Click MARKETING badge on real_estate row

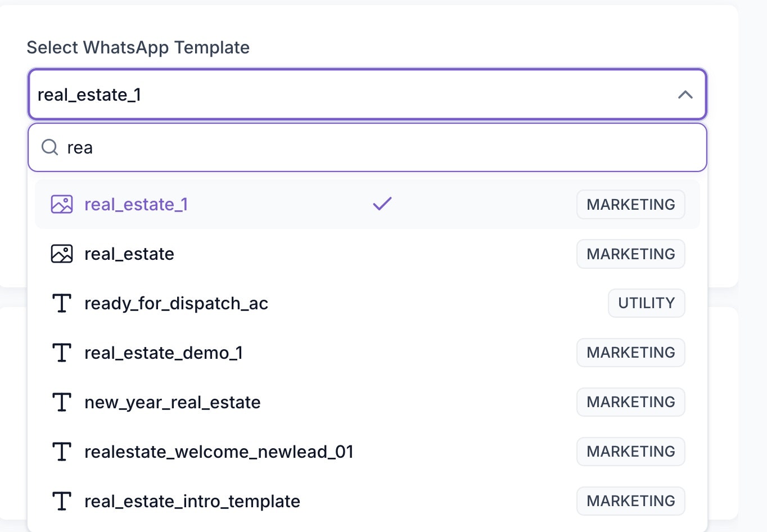coord(630,254)
